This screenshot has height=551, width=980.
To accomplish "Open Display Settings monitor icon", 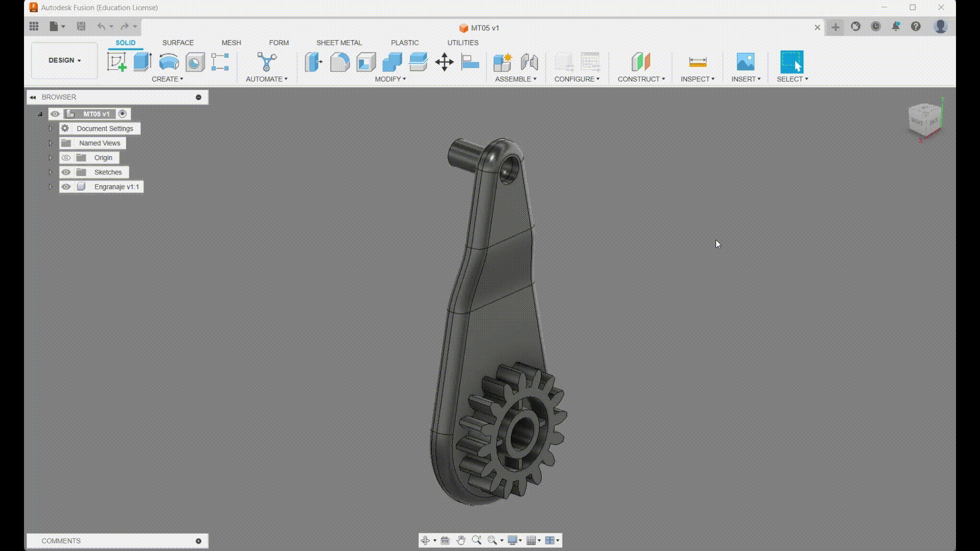I will (512, 540).
